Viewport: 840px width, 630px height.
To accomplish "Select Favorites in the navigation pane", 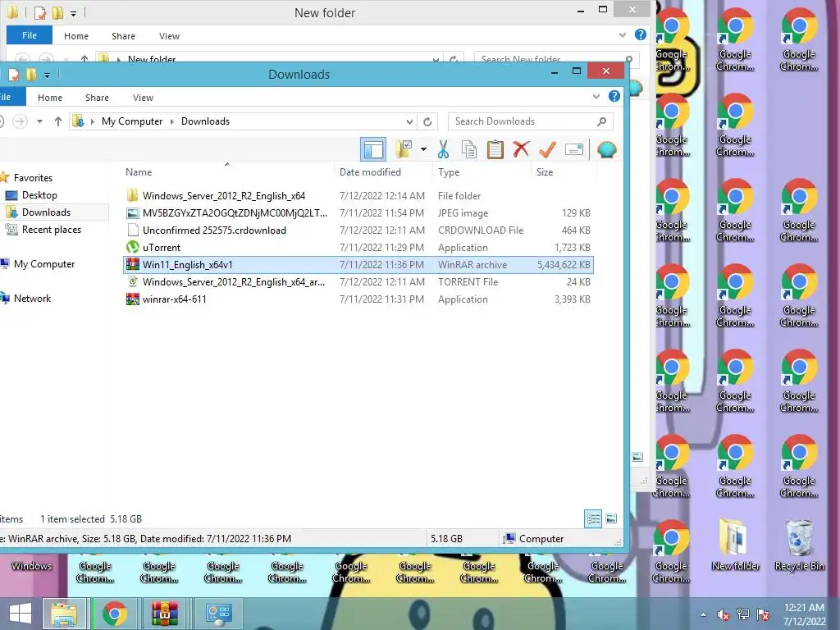I will (33, 178).
